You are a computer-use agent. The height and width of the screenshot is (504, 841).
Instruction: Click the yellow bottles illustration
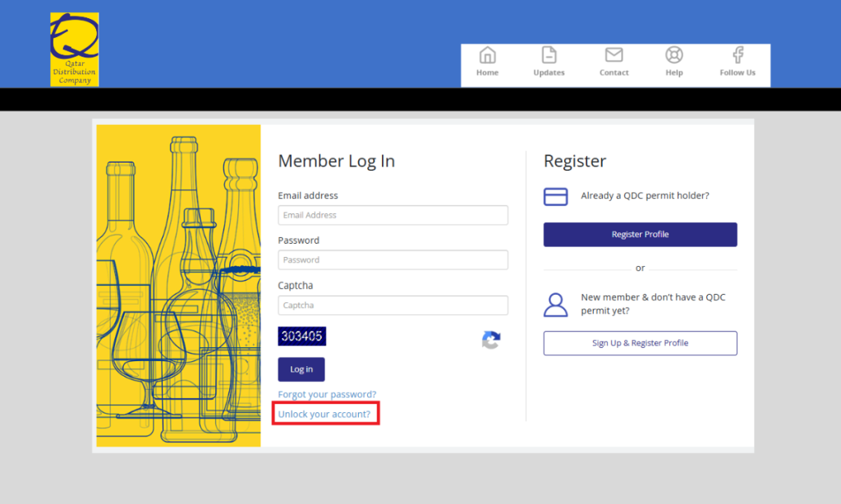[x=178, y=286]
